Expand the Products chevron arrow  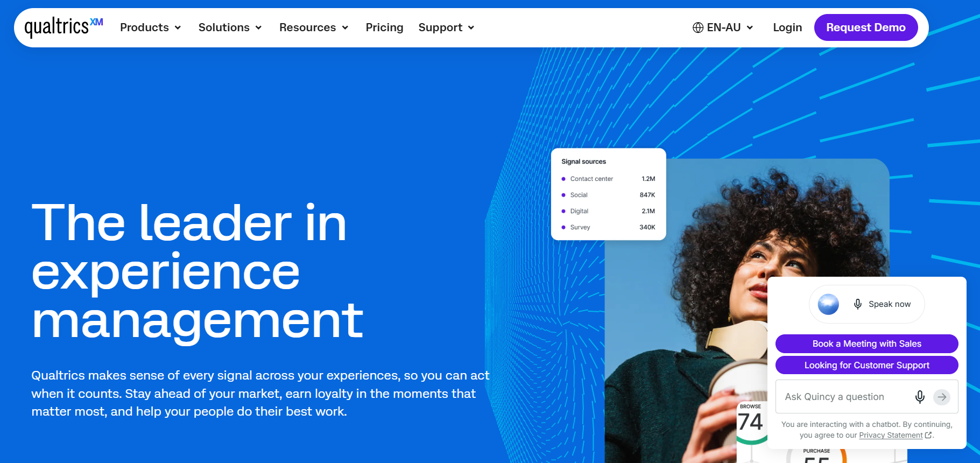click(178, 28)
